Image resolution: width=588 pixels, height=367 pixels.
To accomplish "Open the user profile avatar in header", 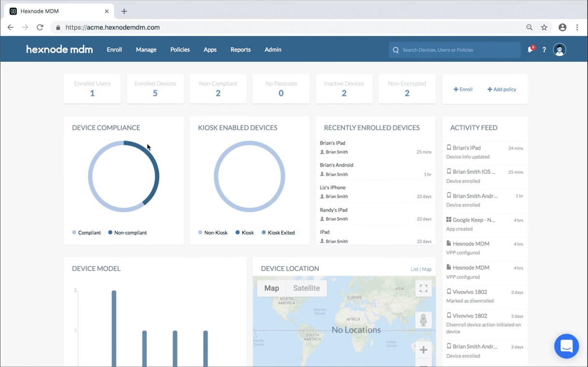I will tap(559, 49).
